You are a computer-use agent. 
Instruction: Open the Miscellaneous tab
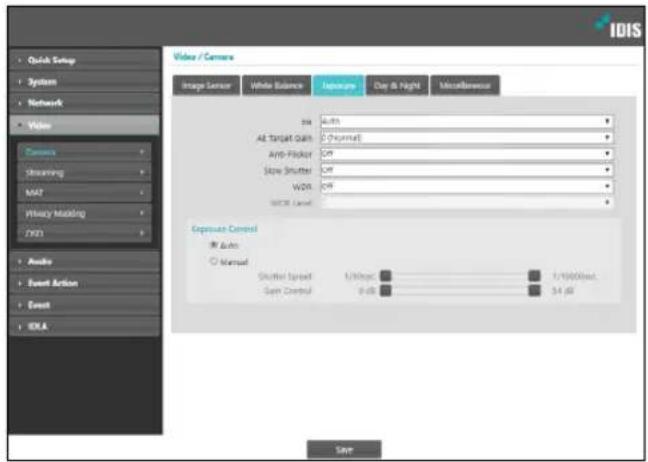coord(465,86)
